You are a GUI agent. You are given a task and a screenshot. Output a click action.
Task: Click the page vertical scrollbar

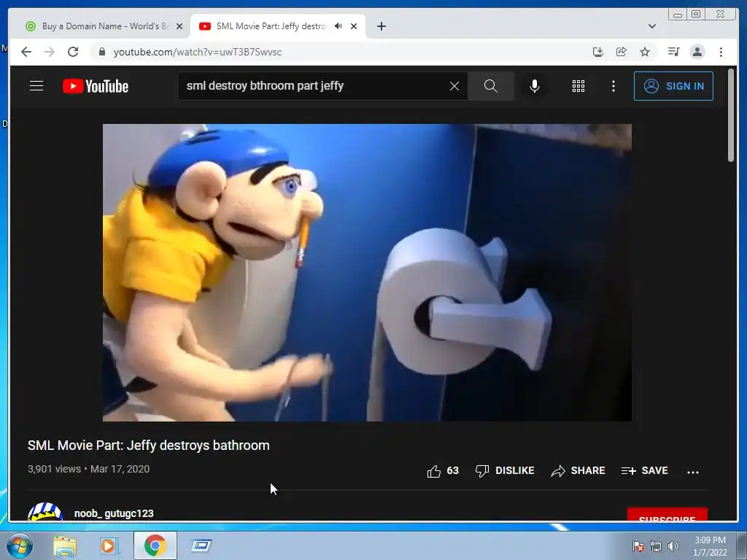coord(731,115)
